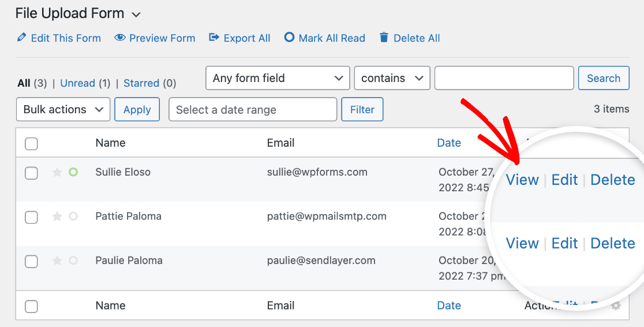Screen dimensions: 644x327
Task: Switch to the Starred entries filter
Action: tap(141, 83)
